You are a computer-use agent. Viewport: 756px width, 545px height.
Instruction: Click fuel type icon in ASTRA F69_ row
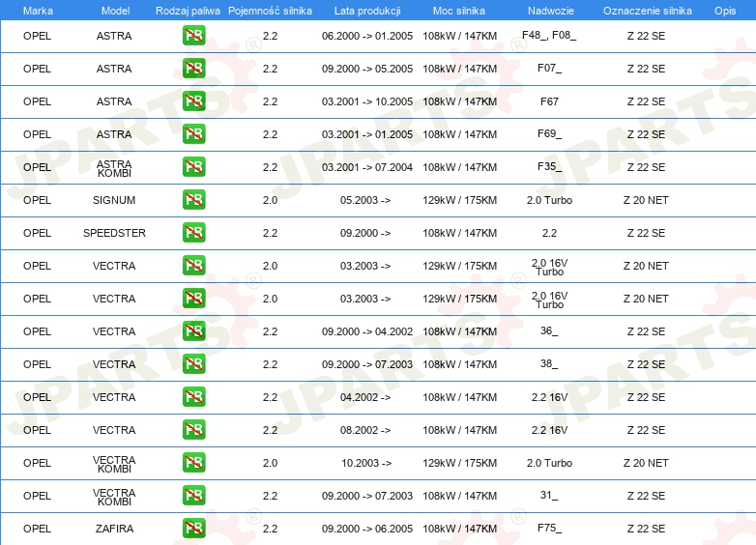[193, 134]
